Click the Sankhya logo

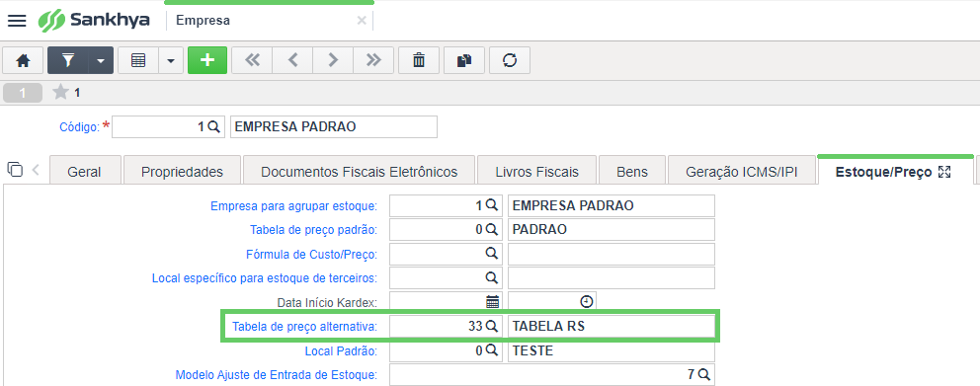94,21
